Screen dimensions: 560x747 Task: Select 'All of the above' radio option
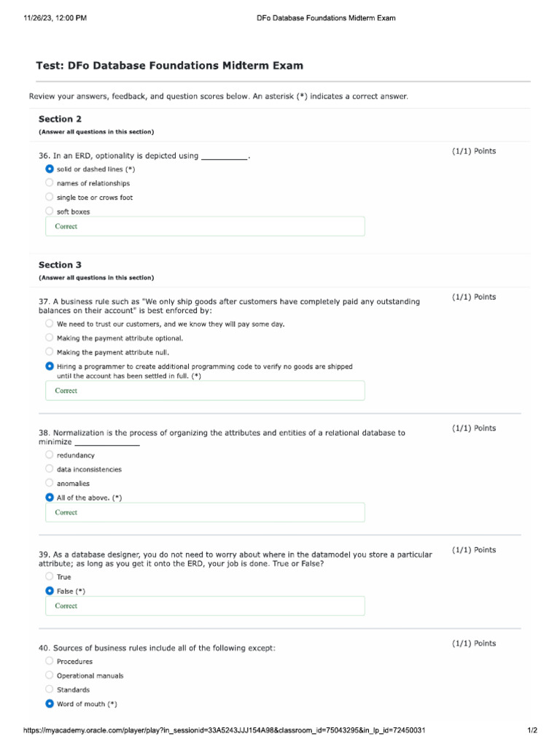[50, 497]
